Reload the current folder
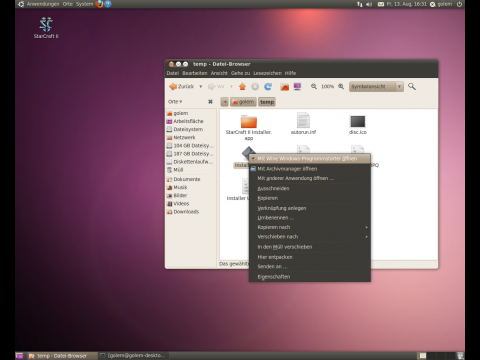The height and width of the screenshot is (360, 480). pyautogui.click(x=268, y=87)
